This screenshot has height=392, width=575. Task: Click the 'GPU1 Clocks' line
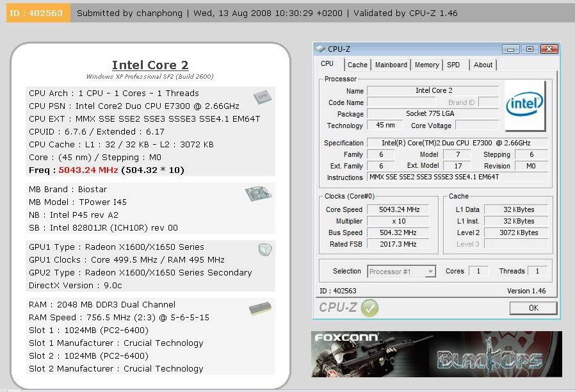click(127, 259)
